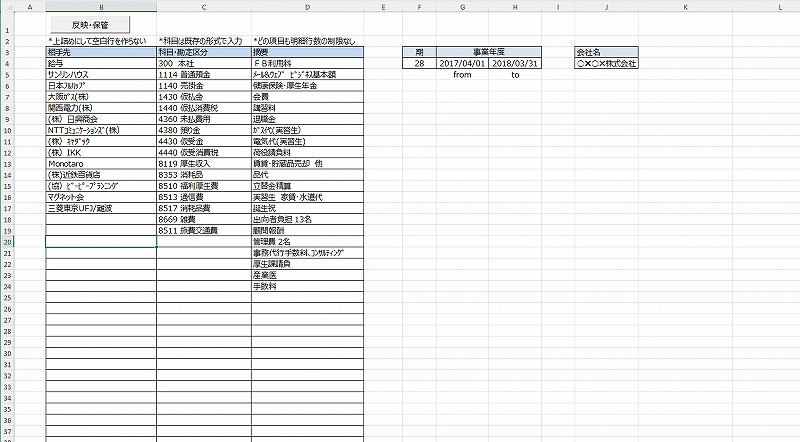The width and height of the screenshot is (800, 442).
Task: Select the 相手先 header cell
Action: coord(101,51)
